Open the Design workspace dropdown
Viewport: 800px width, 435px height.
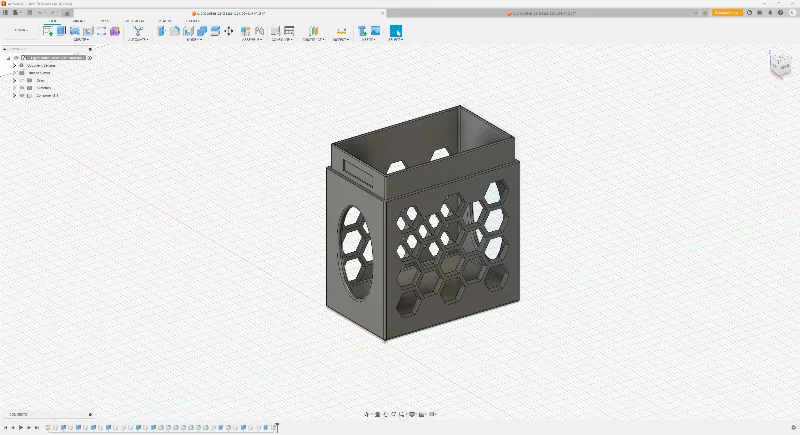pyautogui.click(x=20, y=30)
